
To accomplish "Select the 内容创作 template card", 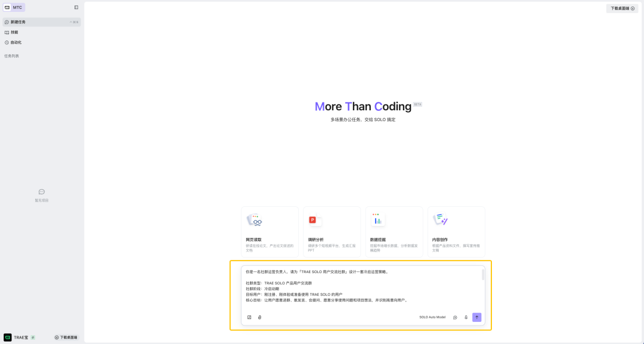I will [x=456, y=232].
